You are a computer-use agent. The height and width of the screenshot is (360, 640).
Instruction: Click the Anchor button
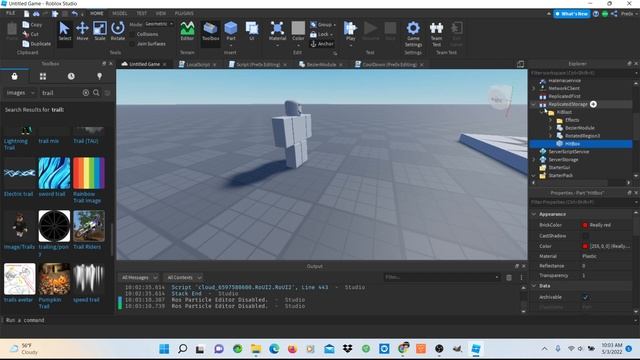[322, 44]
